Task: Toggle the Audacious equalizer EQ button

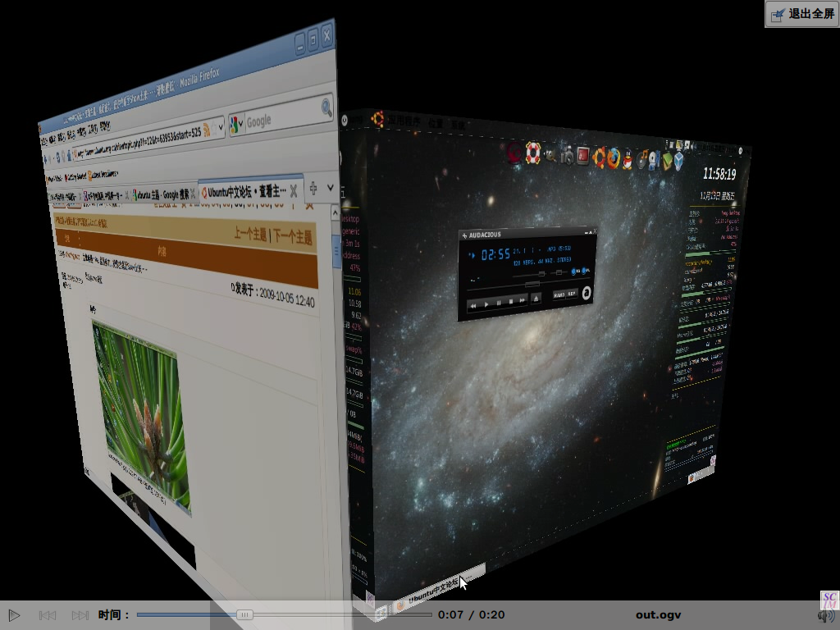Action: pyautogui.click(x=576, y=272)
